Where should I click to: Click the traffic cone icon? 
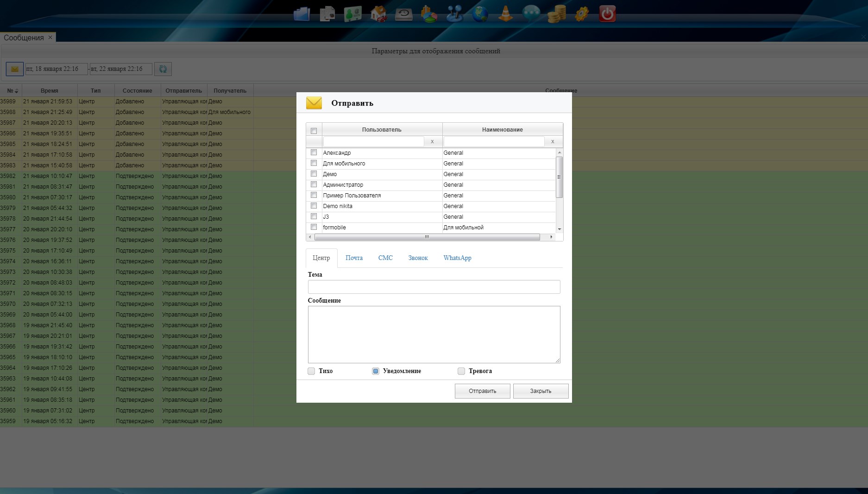point(505,14)
